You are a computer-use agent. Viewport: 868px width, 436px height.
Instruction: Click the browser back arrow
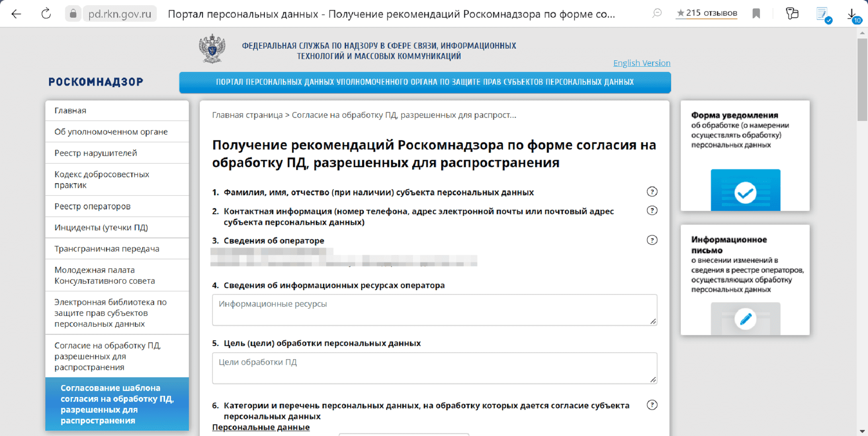[16, 14]
